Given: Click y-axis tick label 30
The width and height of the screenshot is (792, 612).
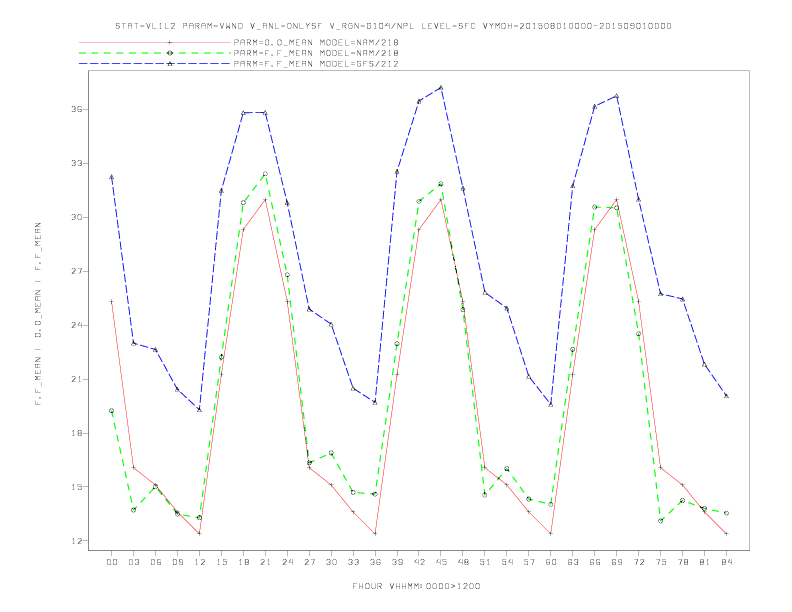Looking at the screenshot, I should click(77, 217).
